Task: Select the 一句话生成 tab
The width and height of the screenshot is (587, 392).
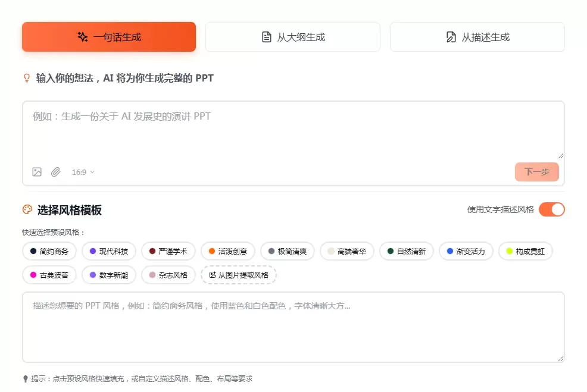Action: point(109,37)
